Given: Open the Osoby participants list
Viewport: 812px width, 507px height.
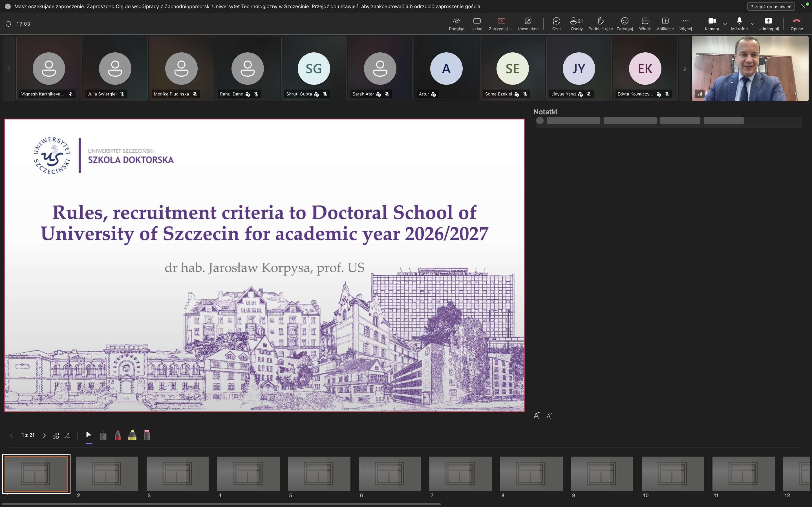Looking at the screenshot, I should tap(577, 23).
